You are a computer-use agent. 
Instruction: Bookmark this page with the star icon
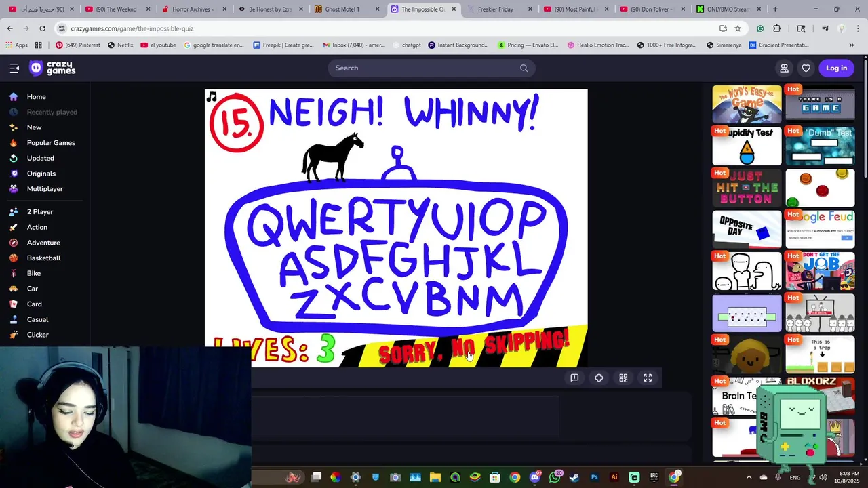pos(738,28)
